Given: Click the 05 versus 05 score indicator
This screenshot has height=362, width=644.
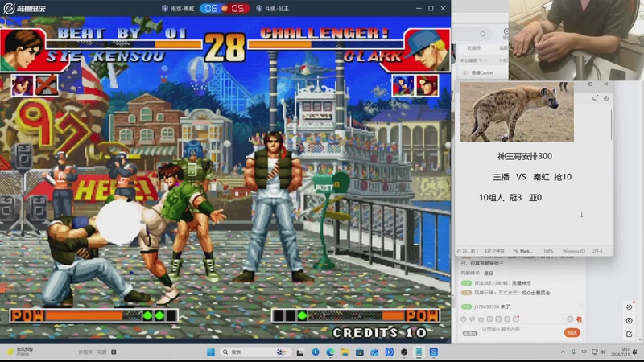Looking at the screenshot, I should coord(225,8).
